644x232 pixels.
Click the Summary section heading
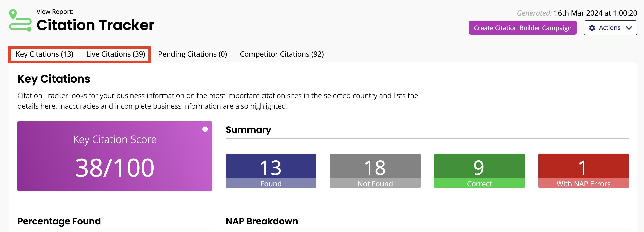[x=248, y=130]
